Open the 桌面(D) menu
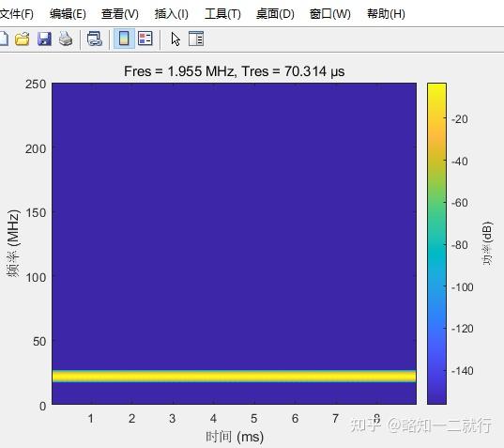 point(275,14)
